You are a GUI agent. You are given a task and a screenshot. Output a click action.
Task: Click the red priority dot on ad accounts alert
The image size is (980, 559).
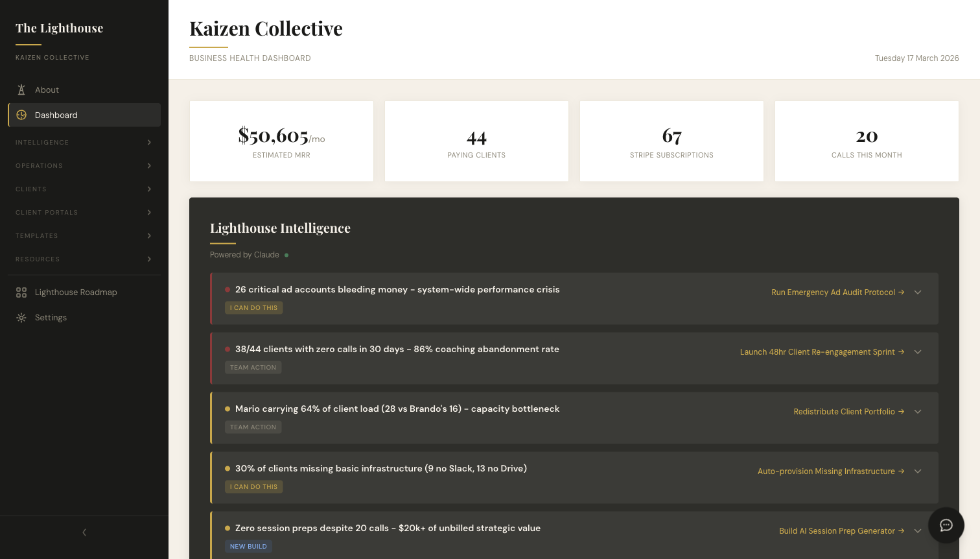[x=227, y=289]
